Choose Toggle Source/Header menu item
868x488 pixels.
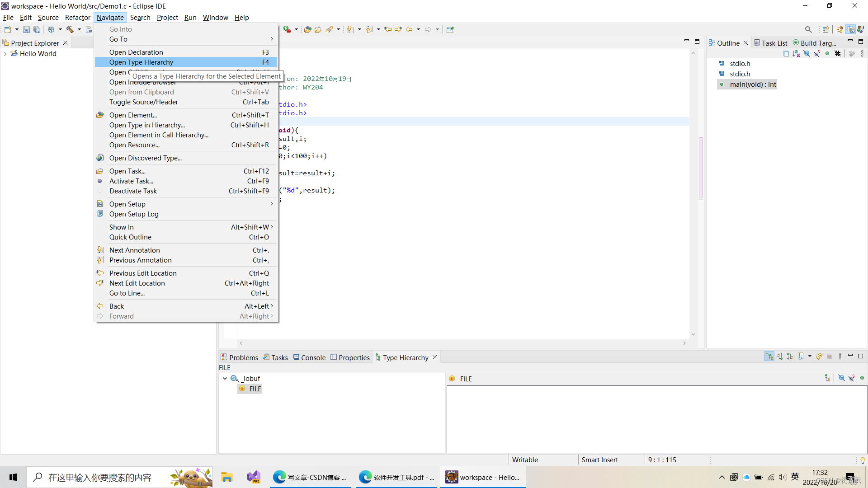point(186,102)
